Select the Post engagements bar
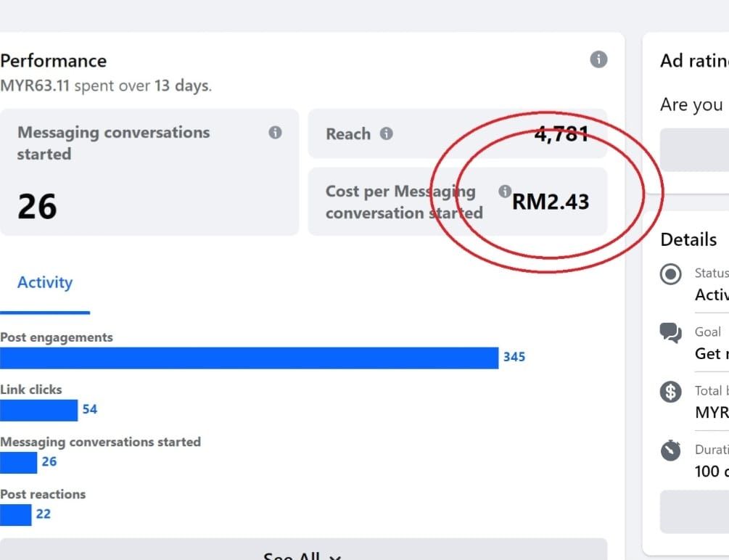 pos(250,358)
